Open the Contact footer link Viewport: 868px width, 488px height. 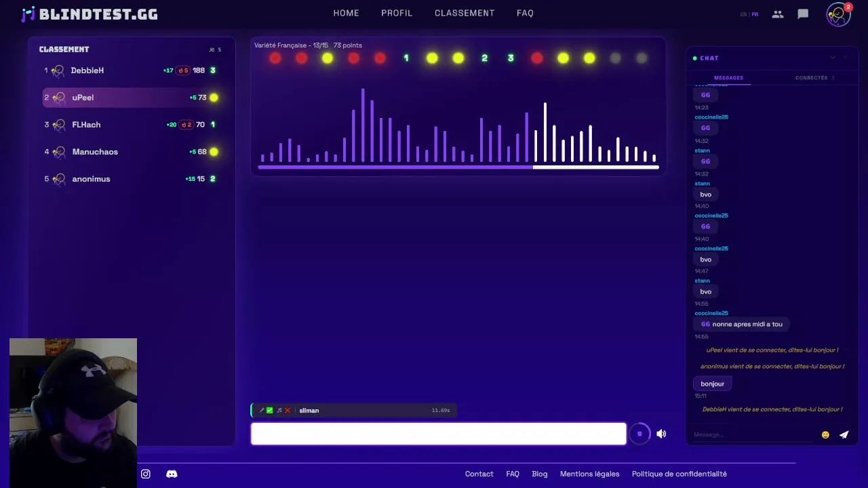479,474
